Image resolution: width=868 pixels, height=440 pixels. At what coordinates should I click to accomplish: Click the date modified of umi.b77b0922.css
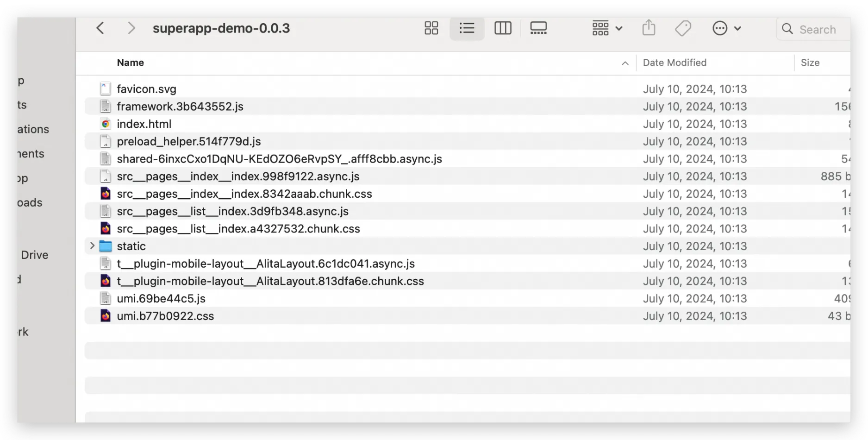point(695,316)
